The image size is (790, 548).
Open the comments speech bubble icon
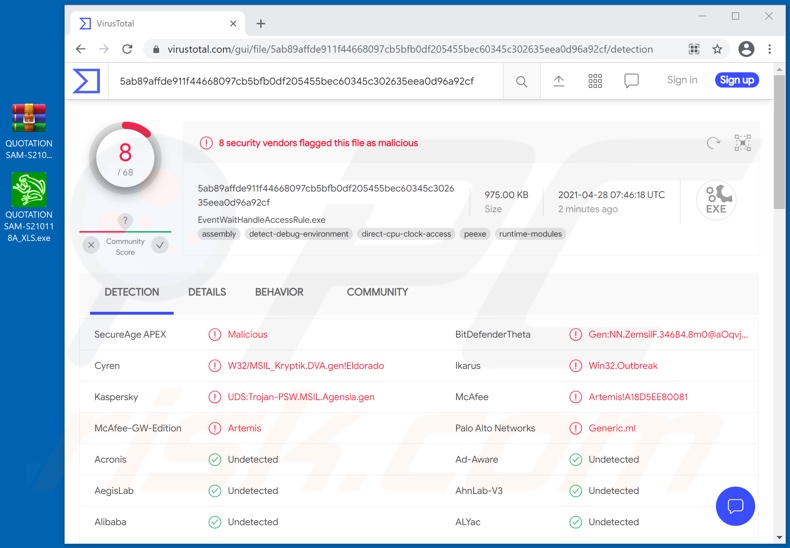631,81
